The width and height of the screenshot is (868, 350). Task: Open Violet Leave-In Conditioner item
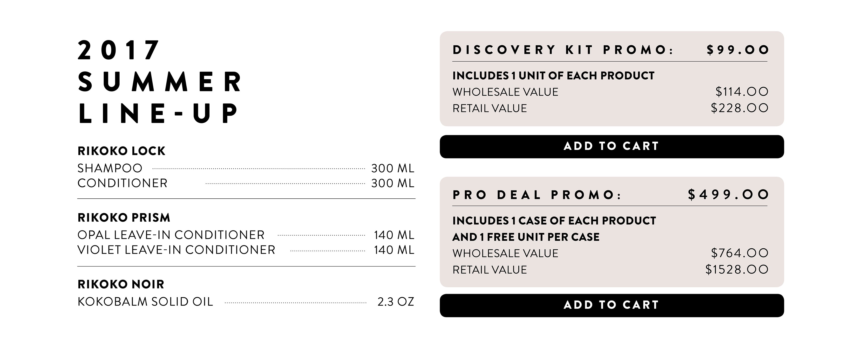coord(246,250)
